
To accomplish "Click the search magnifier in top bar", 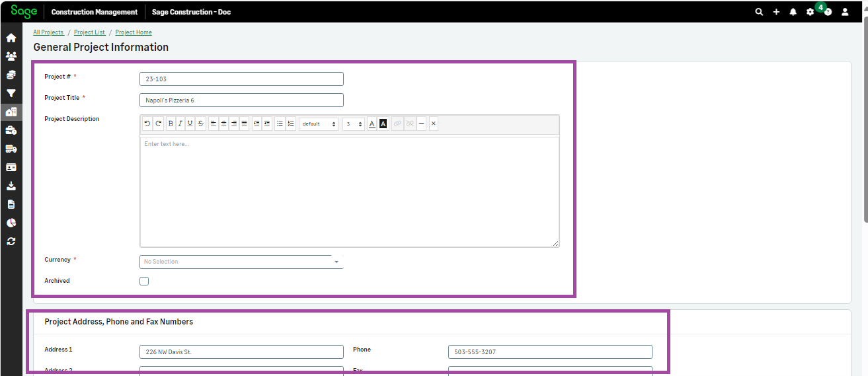I will click(759, 12).
